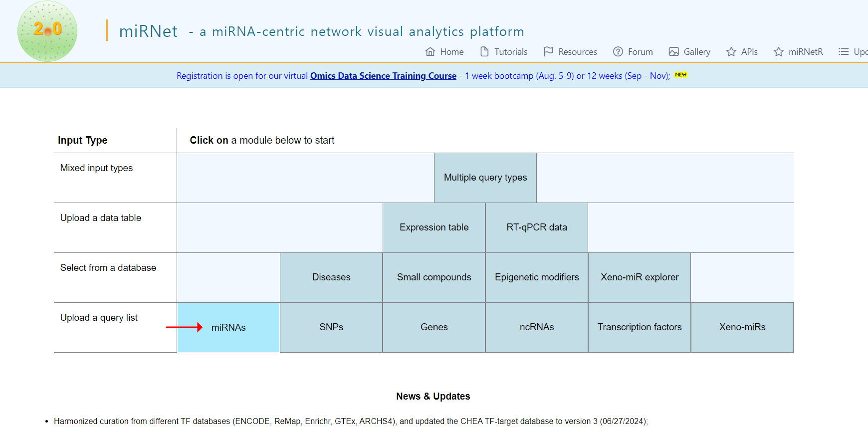Follow the Omics Data Science Training Course link
Viewport: 868px width, 431px height.
[x=383, y=76]
